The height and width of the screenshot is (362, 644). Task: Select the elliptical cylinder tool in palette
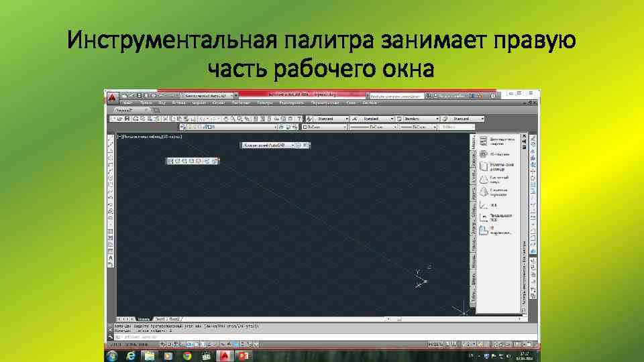coord(497,167)
